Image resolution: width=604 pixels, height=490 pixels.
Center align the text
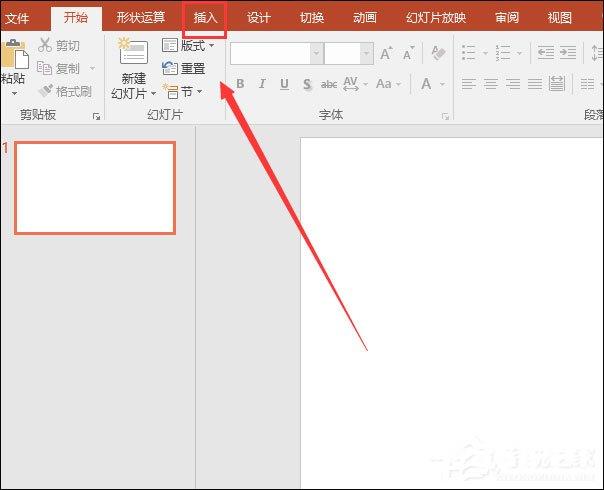click(491, 84)
